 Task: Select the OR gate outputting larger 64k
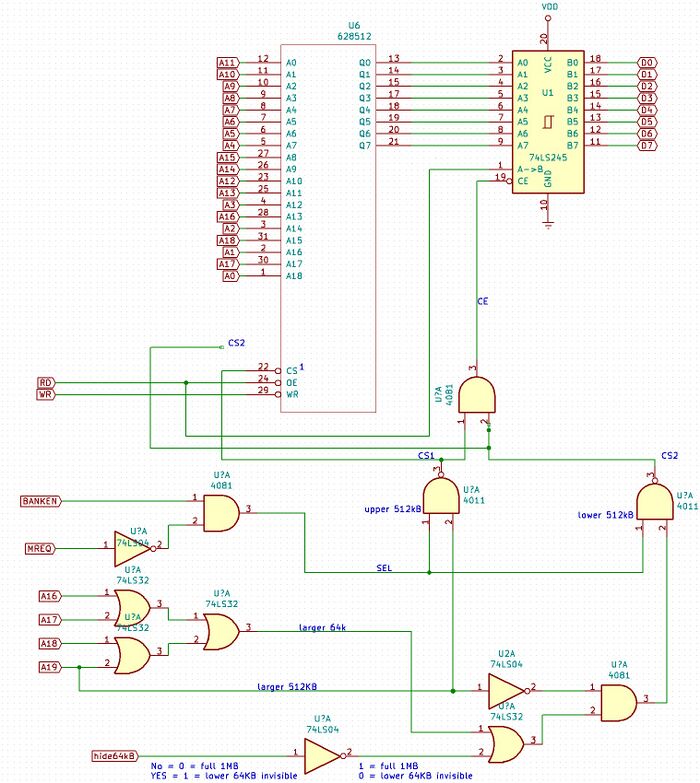pyautogui.click(x=222, y=631)
